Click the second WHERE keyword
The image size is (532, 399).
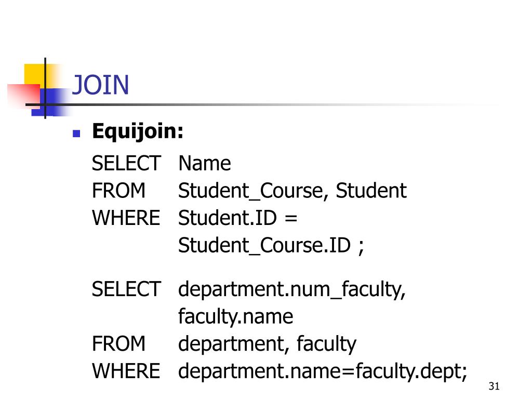pos(126,371)
